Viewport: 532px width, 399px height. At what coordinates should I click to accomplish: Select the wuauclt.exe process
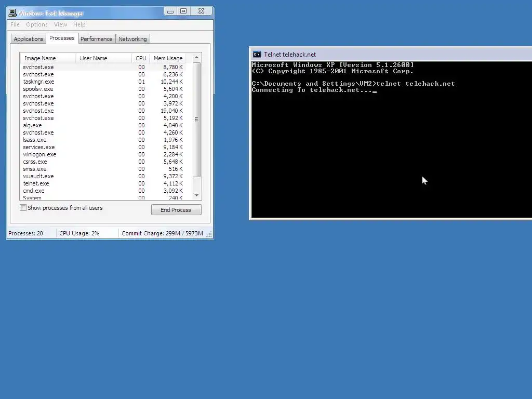(103, 176)
